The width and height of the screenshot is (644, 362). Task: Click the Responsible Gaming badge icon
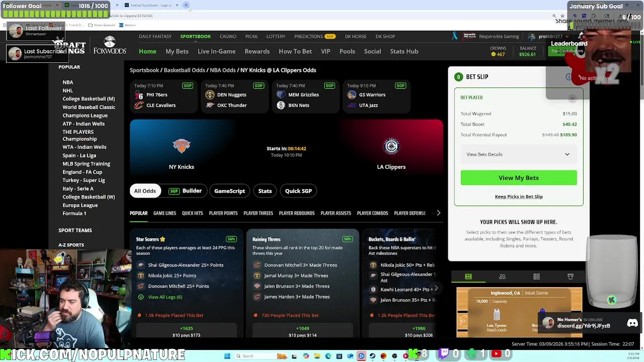(469, 36)
